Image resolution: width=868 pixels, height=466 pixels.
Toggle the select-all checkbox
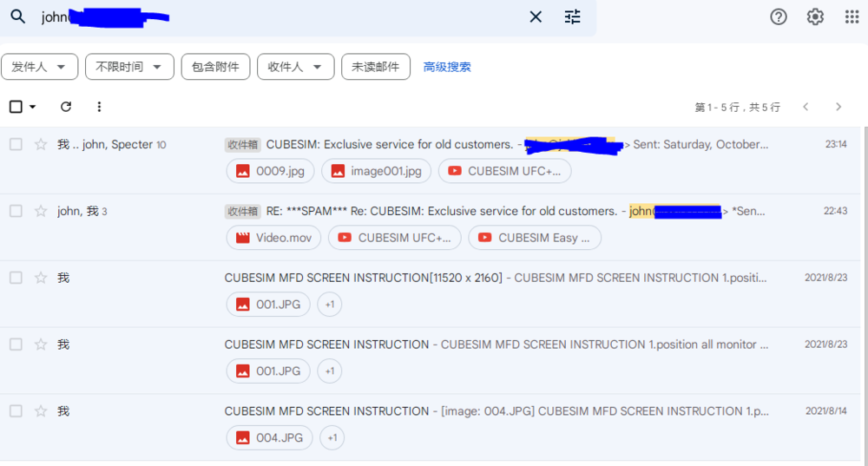click(16, 106)
